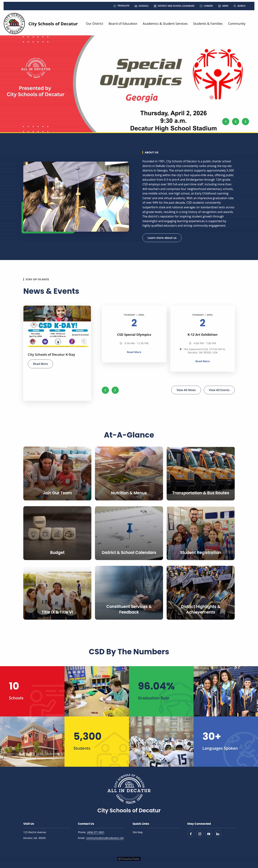Image resolution: width=258 pixels, height=868 pixels.
Task: Click the City Schools of Decatur logo
Action: pyautogui.click(x=14, y=23)
